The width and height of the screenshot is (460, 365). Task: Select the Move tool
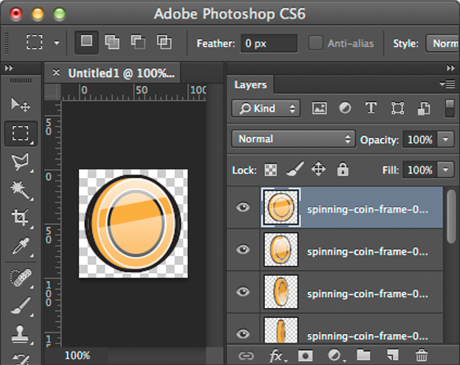click(x=20, y=105)
